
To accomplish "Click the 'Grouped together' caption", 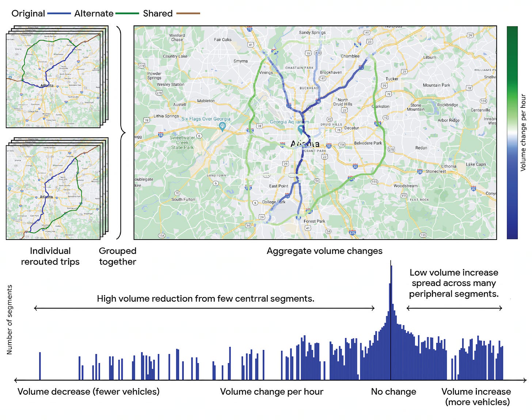I will click(x=118, y=256).
